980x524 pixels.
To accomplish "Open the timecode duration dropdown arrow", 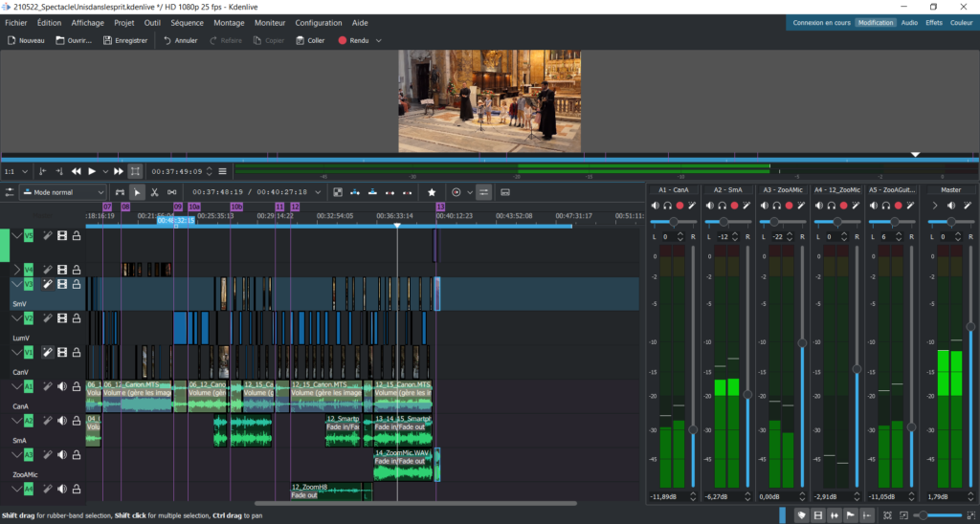I will click(x=318, y=192).
